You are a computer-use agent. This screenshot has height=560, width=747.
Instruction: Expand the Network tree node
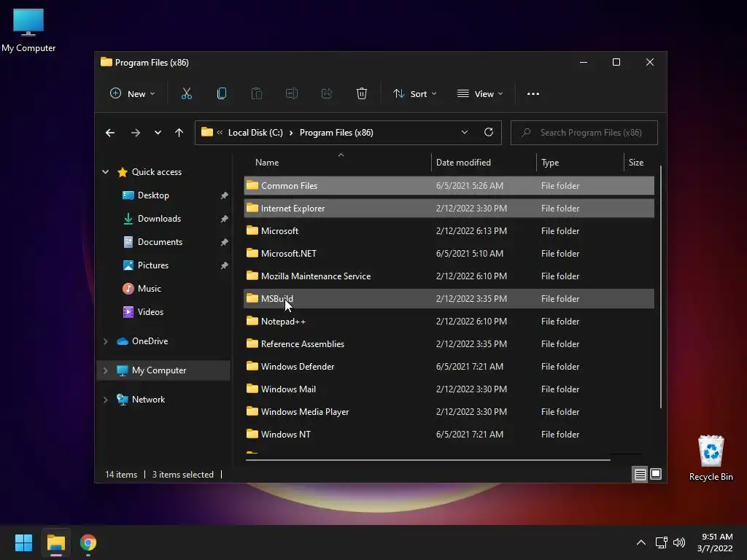click(105, 400)
